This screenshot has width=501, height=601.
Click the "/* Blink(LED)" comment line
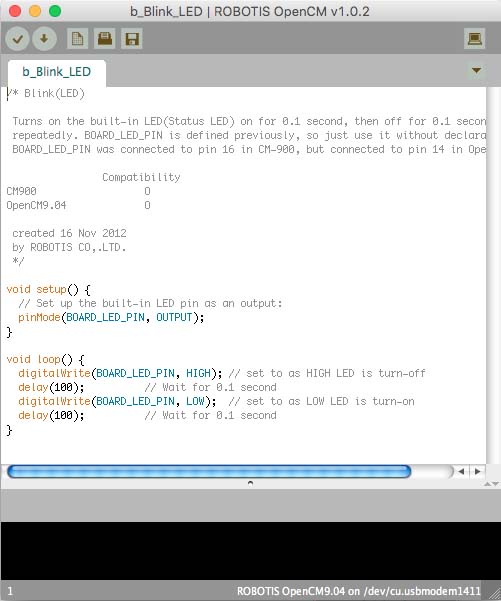point(46,94)
